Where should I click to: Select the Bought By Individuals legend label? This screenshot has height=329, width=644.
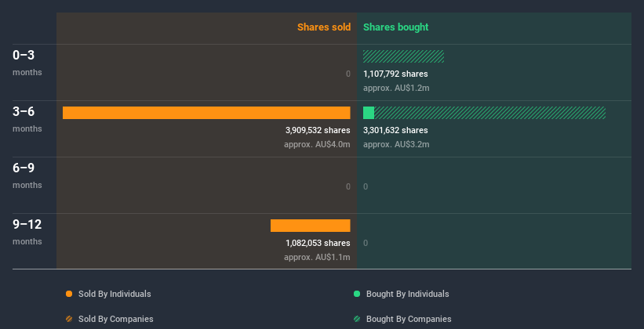407,294
